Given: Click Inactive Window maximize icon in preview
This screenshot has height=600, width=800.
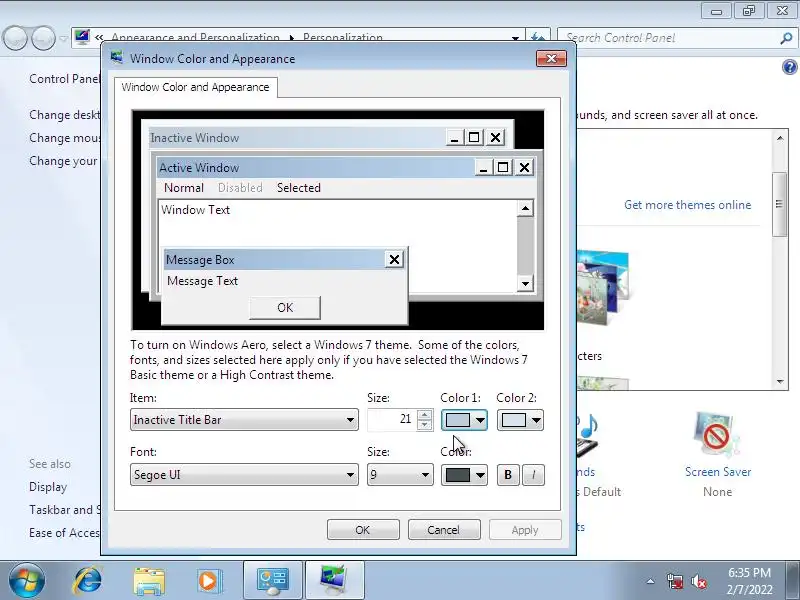Looking at the screenshot, I should [474, 138].
